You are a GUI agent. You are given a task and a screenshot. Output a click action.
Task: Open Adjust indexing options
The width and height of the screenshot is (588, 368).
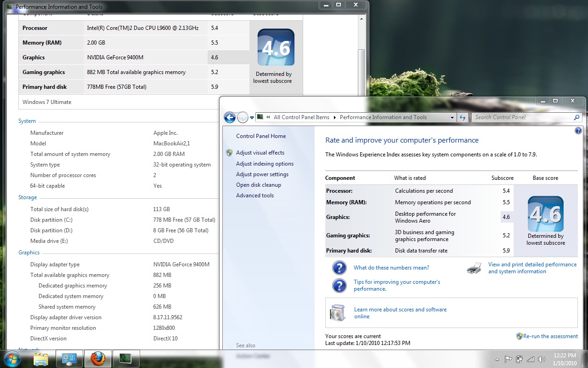point(265,164)
